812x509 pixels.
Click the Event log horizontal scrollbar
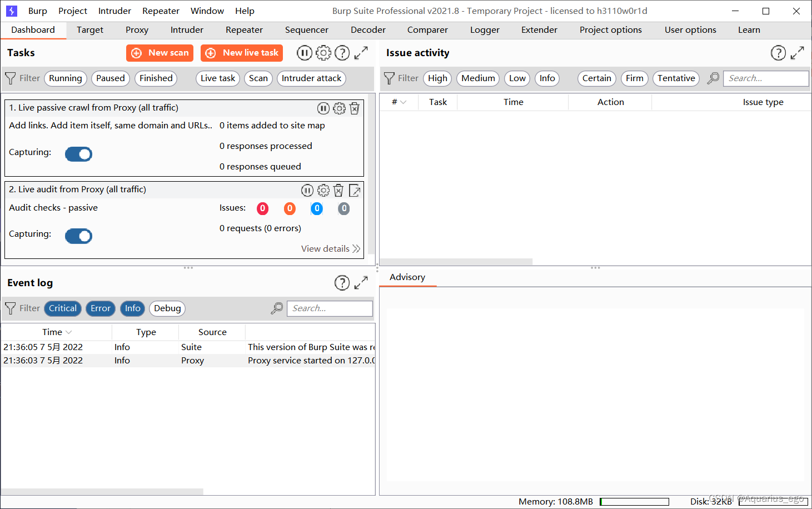click(x=102, y=492)
